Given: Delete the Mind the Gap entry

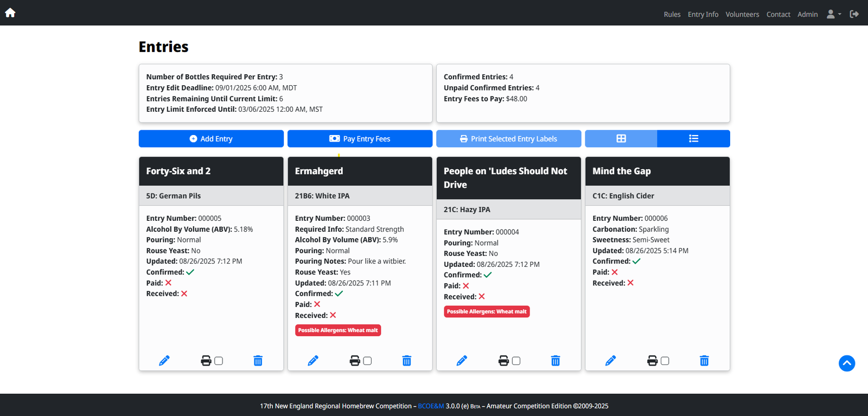Looking at the screenshot, I should coord(704,361).
